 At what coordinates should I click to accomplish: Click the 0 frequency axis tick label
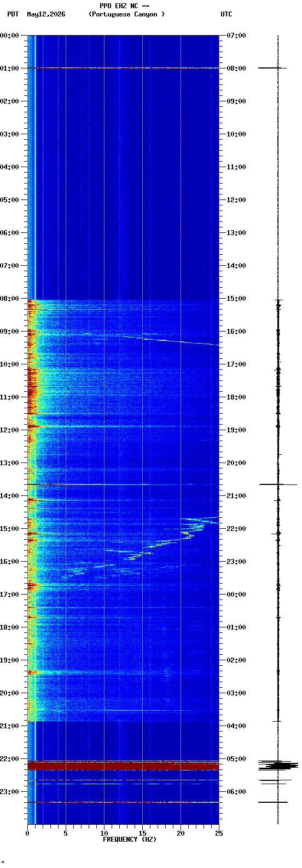27,833
